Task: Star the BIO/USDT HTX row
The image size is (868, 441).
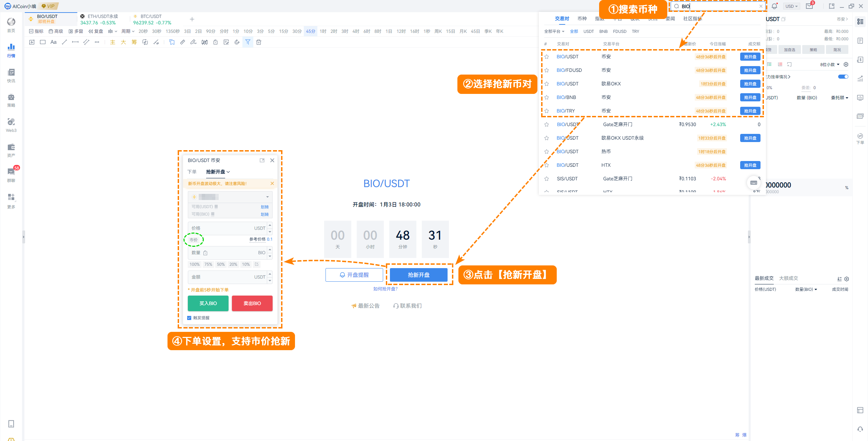Action: click(x=547, y=165)
